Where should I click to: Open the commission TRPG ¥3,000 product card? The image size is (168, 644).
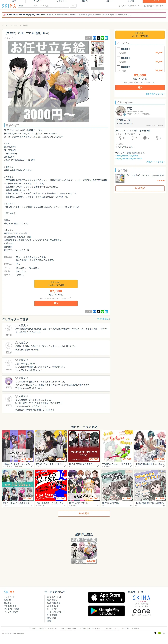(x=84, y=449)
